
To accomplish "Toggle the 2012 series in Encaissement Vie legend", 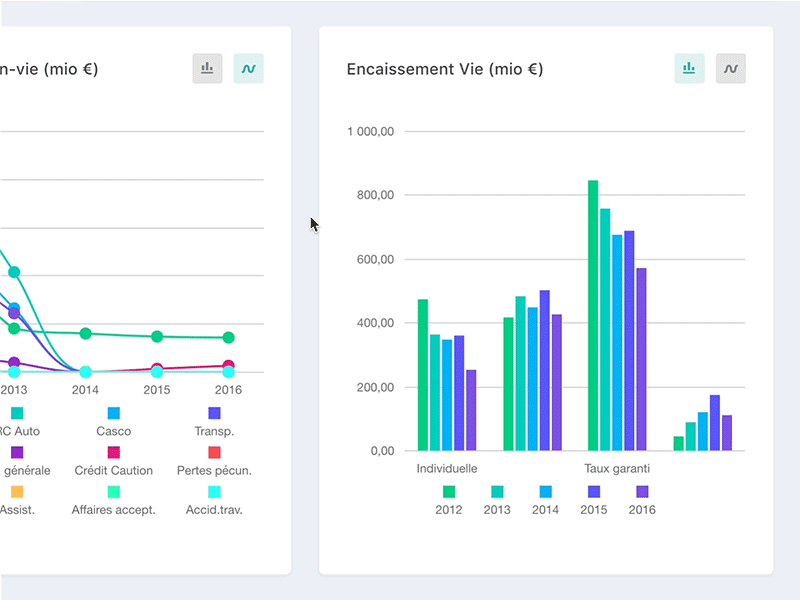I will pos(449,491).
